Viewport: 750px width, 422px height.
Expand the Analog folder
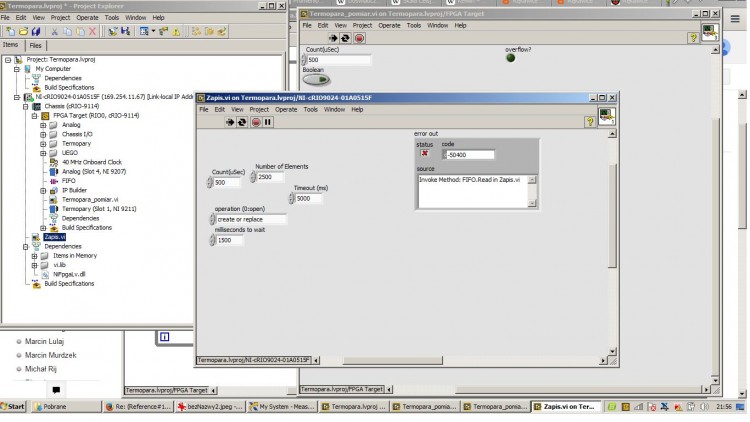tap(43, 125)
